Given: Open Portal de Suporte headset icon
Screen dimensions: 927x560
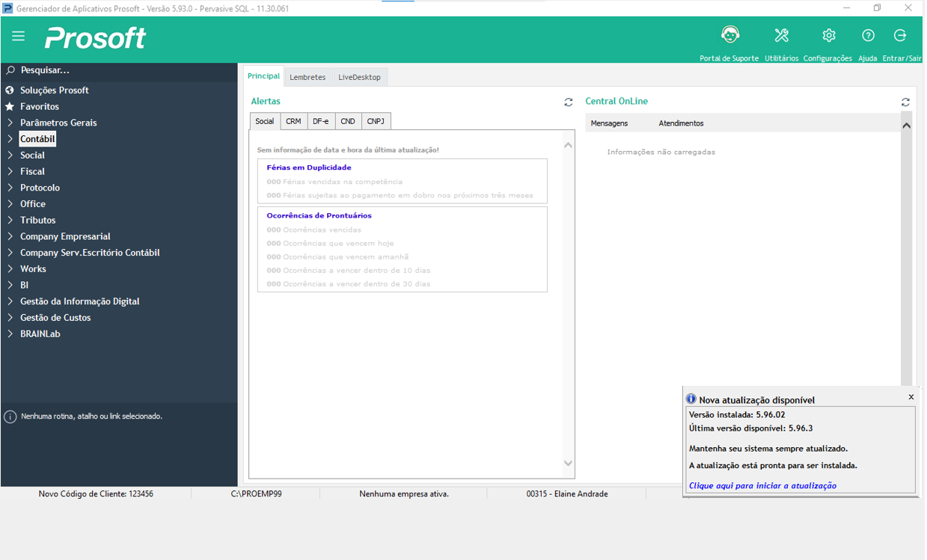Looking at the screenshot, I should [x=729, y=35].
